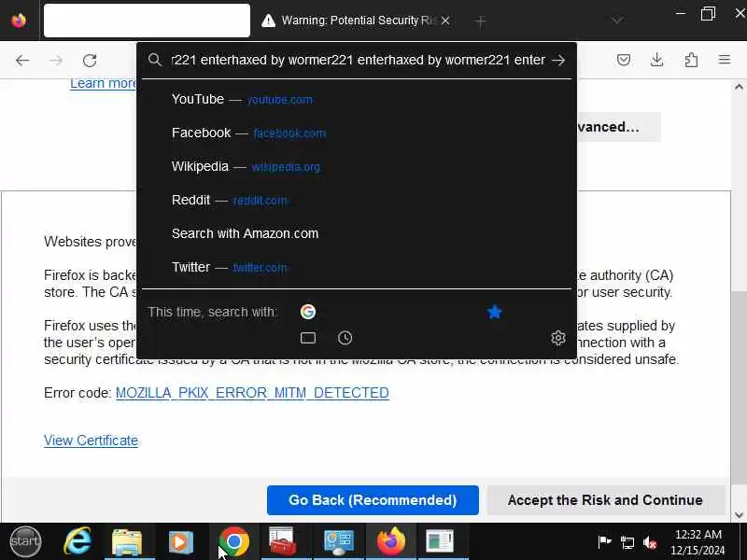This screenshot has width=747, height=560.
Task: Go back using the back arrow
Action: click(22, 60)
